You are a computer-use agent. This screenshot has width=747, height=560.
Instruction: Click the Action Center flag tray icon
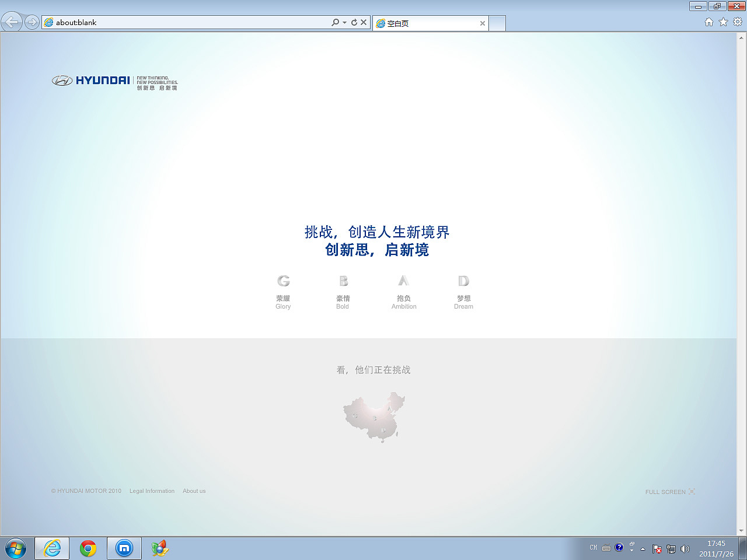pos(657,548)
